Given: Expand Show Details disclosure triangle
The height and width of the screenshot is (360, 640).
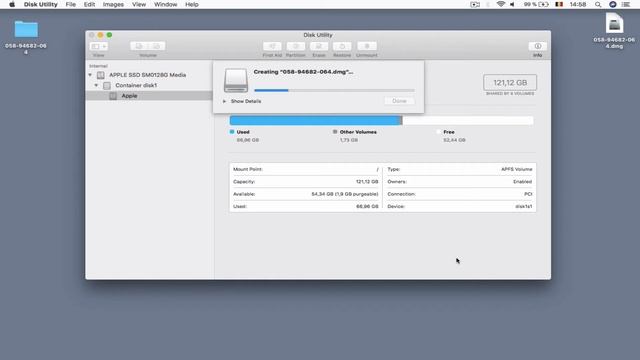Looking at the screenshot, I should coord(224,101).
